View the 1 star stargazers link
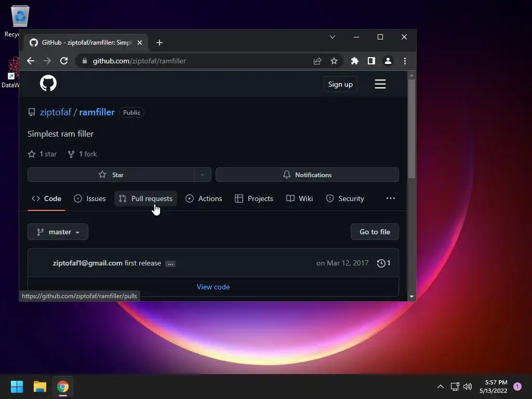This screenshot has height=399, width=532. [43, 154]
